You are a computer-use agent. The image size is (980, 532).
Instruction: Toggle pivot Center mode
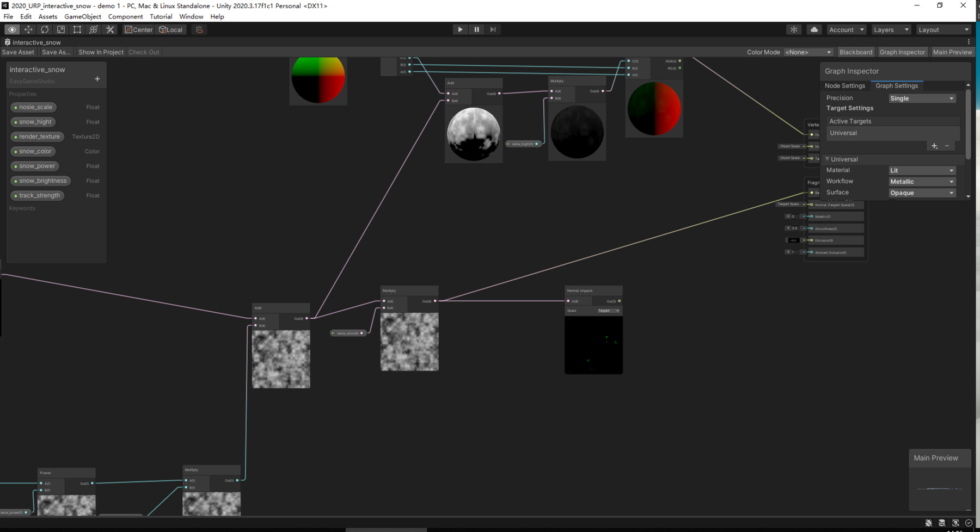click(139, 30)
